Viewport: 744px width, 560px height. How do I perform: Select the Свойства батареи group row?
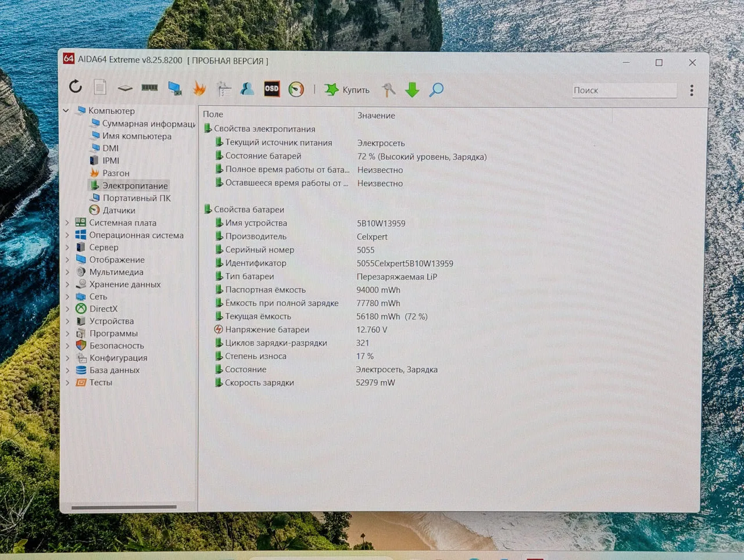tap(244, 209)
